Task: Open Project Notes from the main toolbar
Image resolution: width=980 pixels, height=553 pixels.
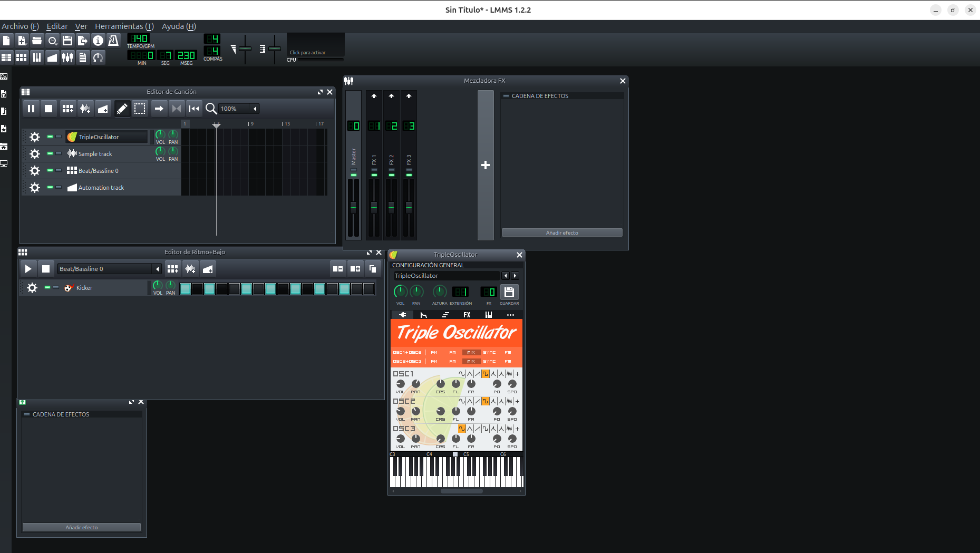Action: 83,57
